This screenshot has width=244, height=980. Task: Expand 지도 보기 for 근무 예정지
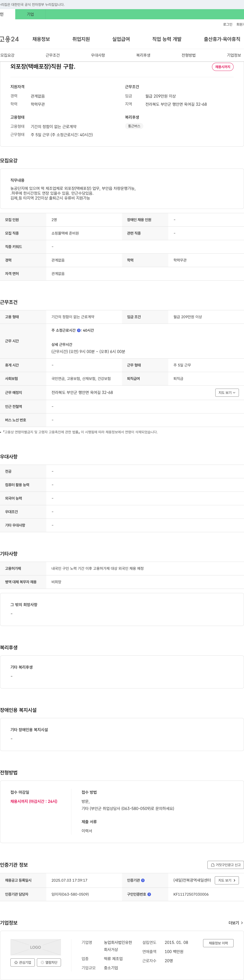tap(227, 393)
